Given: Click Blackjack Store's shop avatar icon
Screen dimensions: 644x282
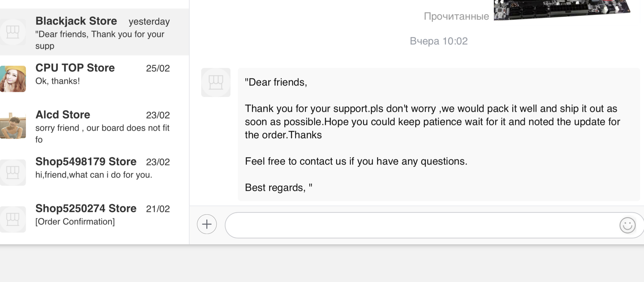Looking at the screenshot, I should click(13, 32).
